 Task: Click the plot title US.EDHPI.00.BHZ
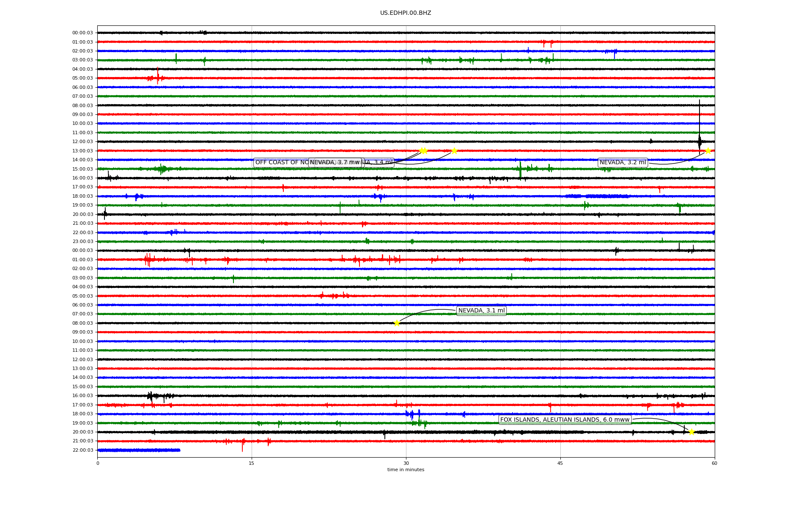click(406, 13)
